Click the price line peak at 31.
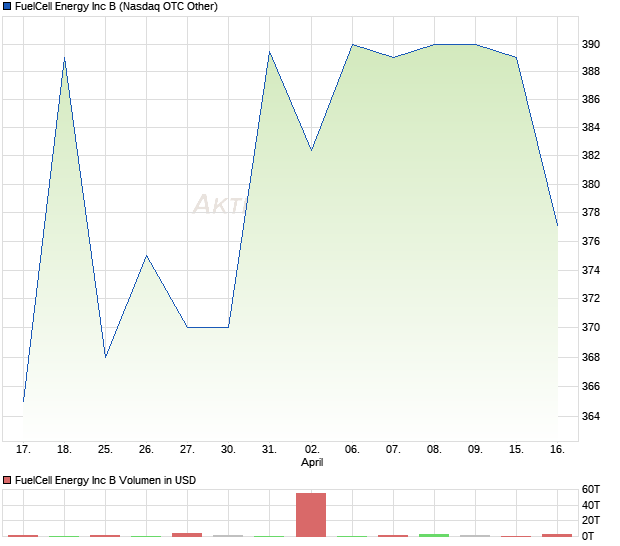Screen dimensions: 620x546 coord(270,52)
